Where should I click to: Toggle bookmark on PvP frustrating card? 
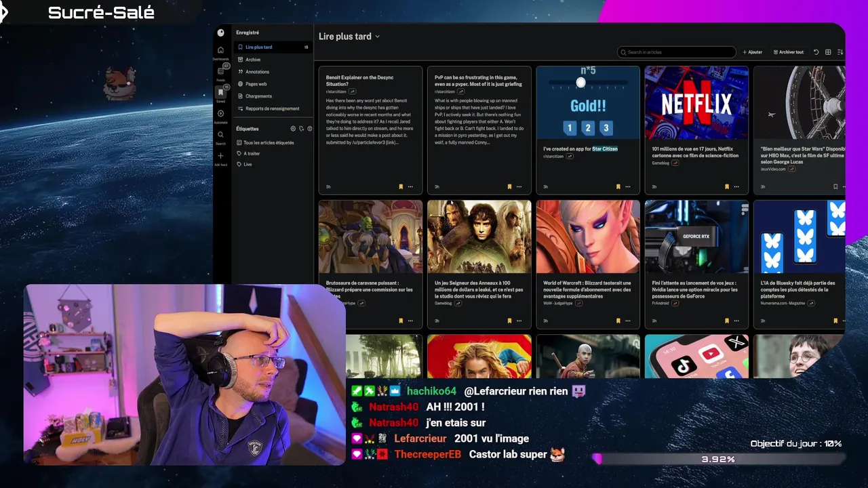point(509,186)
